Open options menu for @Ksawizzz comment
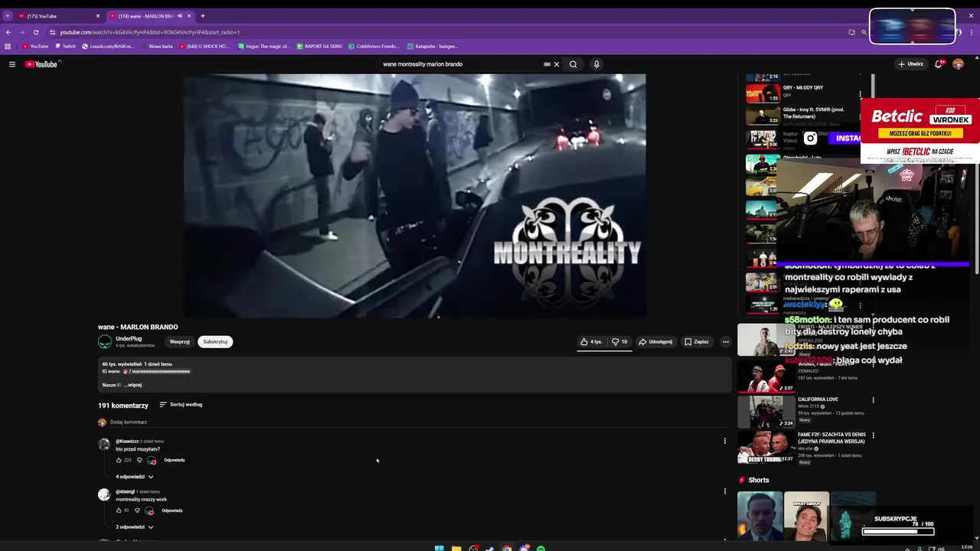 [725, 441]
